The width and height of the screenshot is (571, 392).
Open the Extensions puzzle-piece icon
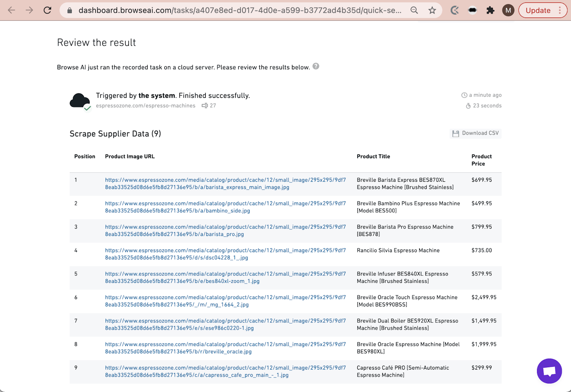[490, 11]
